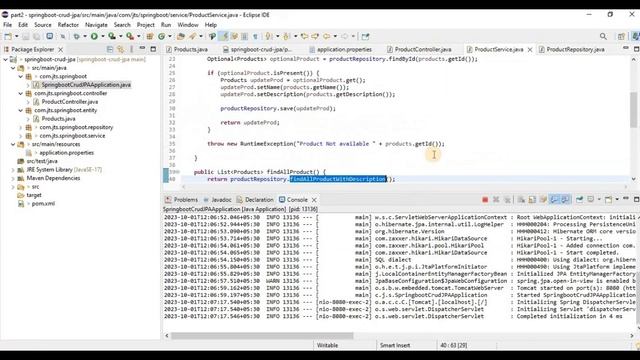Click Remove Launch icon in Console toolbar
Viewport: 640px width, 360px height.
pyautogui.click(x=496, y=200)
